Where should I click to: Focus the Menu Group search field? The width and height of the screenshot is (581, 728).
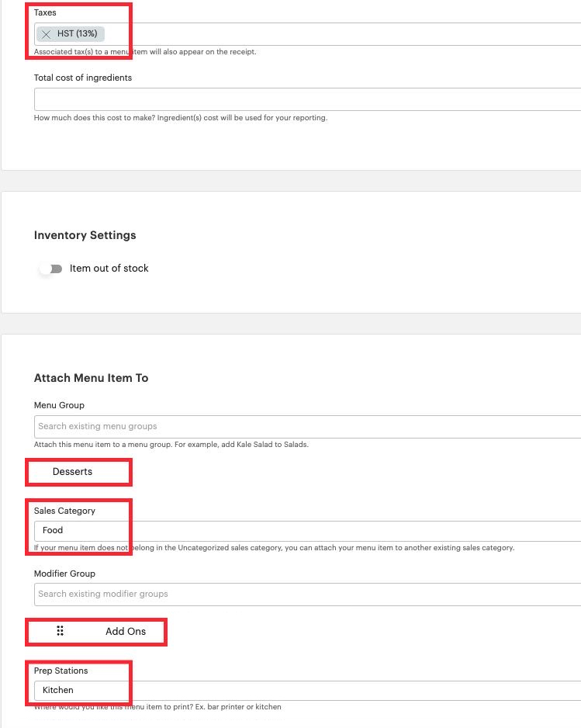pyautogui.click(x=233, y=425)
